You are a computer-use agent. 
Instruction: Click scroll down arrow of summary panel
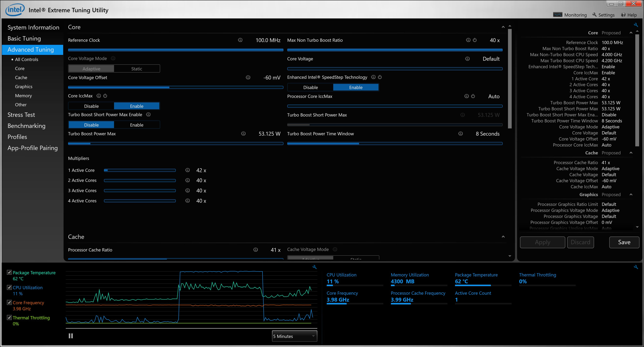637,227
